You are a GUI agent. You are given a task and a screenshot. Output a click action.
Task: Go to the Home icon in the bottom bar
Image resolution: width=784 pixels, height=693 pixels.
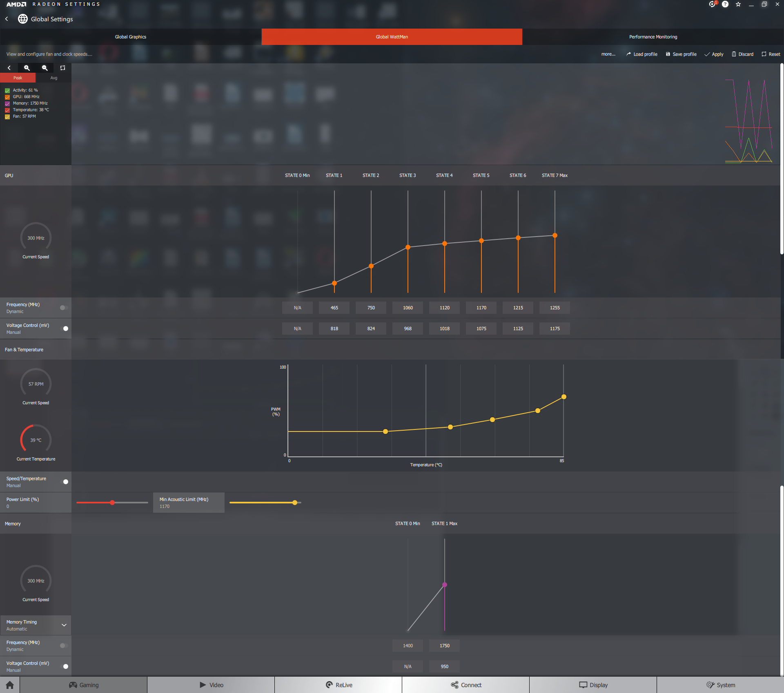click(10, 685)
